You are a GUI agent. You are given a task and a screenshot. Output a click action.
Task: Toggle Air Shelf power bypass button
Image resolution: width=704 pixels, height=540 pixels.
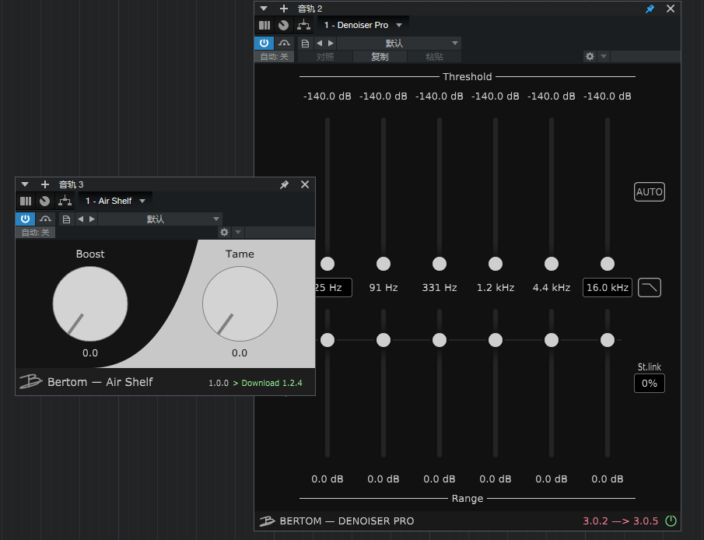25,218
